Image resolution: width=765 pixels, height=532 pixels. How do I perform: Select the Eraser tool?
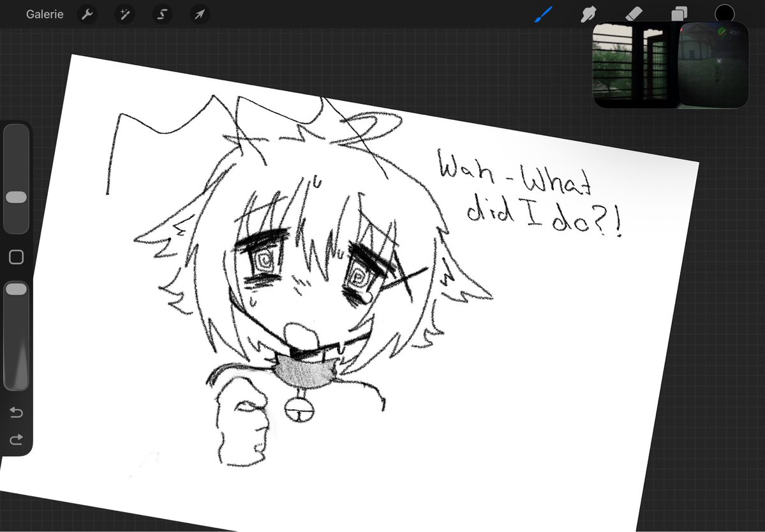click(x=634, y=13)
